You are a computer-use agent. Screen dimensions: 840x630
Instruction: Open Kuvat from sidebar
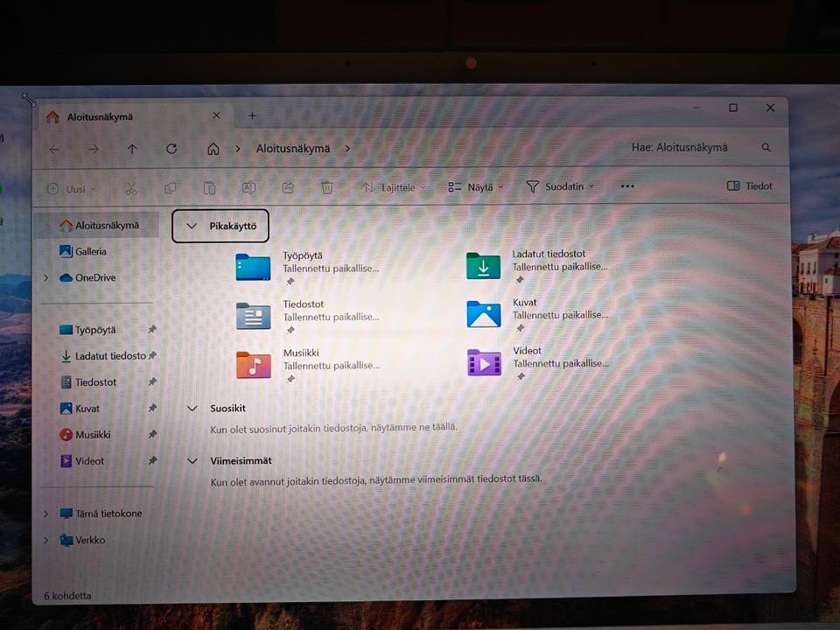[80, 409]
